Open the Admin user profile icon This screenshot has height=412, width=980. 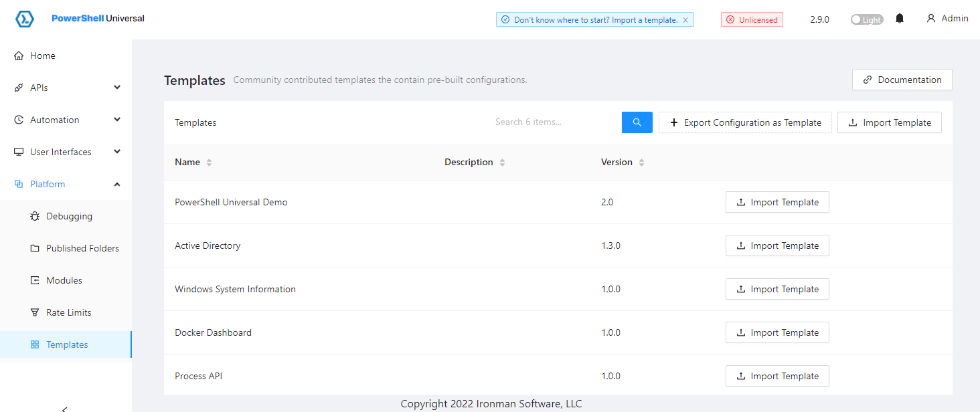[x=930, y=19]
